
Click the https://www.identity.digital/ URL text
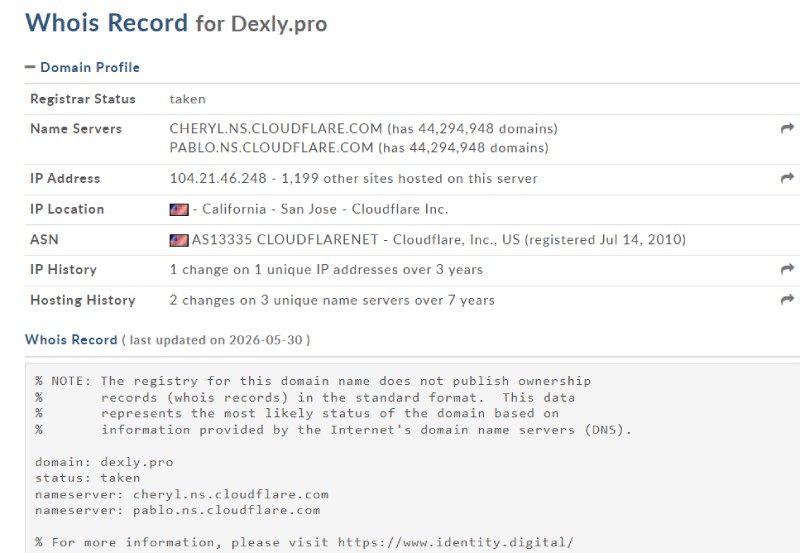click(x=456, y=542)
